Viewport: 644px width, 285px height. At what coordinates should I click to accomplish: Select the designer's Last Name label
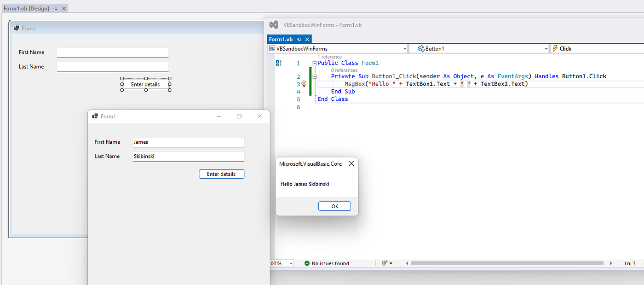click(31, 67)
